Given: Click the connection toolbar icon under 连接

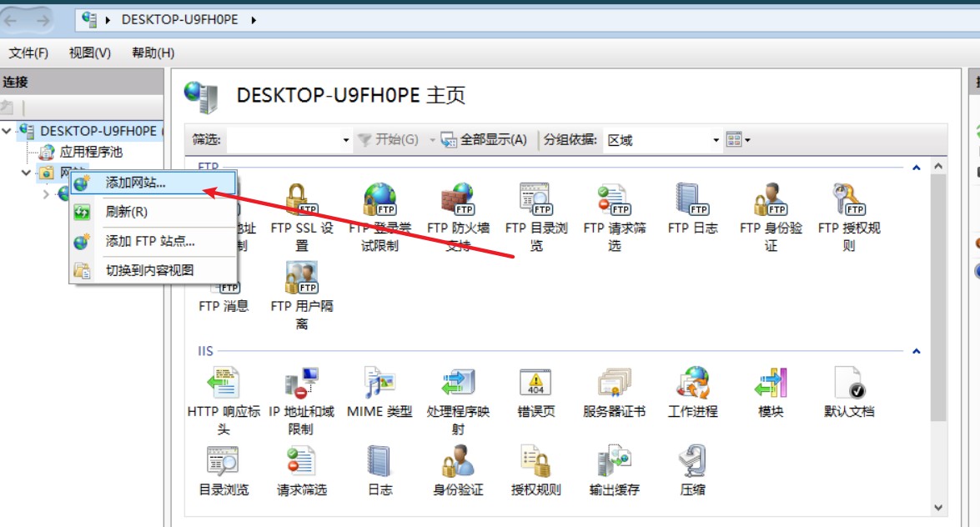Looking at the screenshot, I should coord(8,108).
